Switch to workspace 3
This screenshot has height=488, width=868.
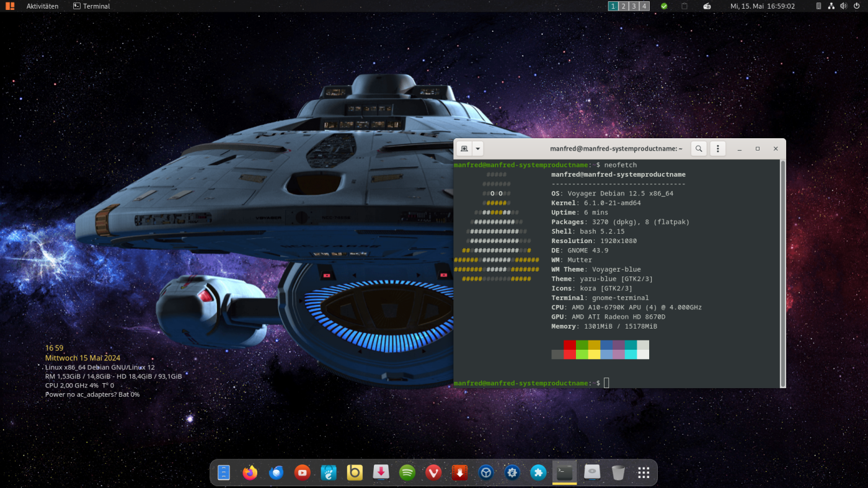click(x=634, y=6)
